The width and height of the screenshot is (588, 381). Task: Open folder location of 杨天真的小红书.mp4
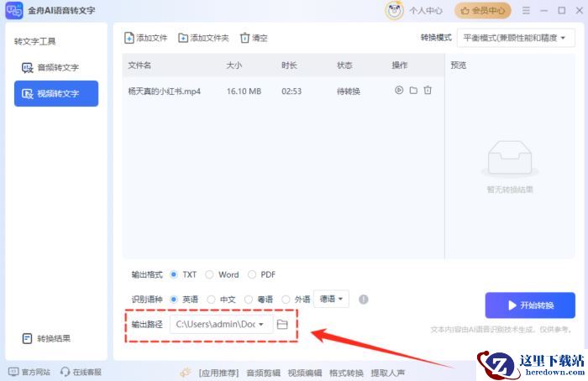tap(413, 91)
